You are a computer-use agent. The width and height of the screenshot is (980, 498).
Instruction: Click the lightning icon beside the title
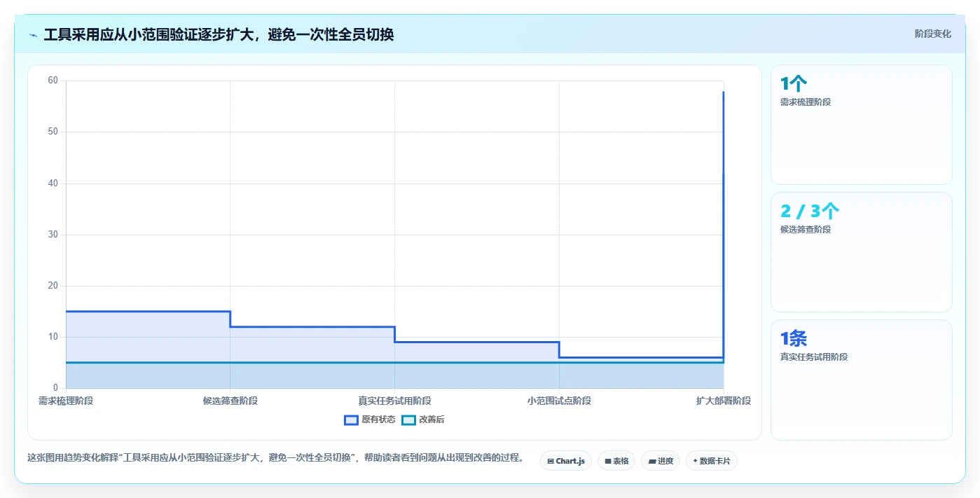click(34, 35)
